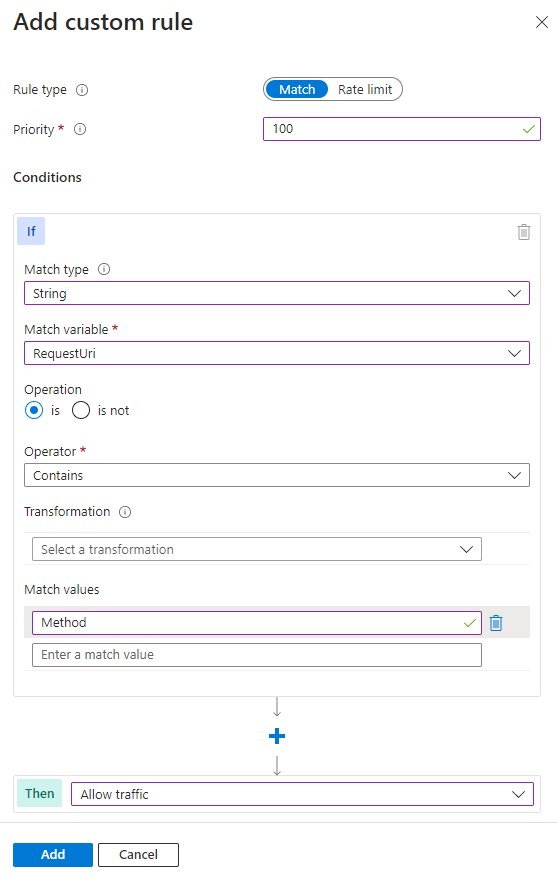558x886 pixels.
Task: Open the Allow traffic action dropdown
Action: coord(302,794)
